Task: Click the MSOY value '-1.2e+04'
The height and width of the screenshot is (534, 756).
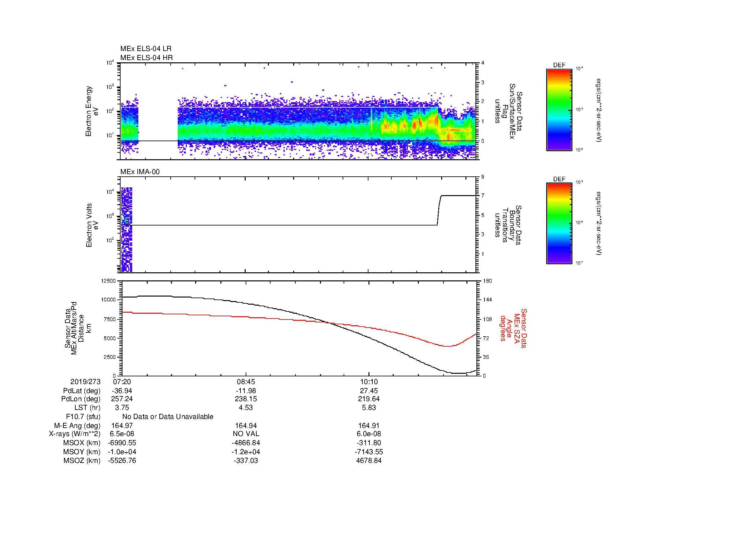Action: pyautogui.click(x=246, y=452)
